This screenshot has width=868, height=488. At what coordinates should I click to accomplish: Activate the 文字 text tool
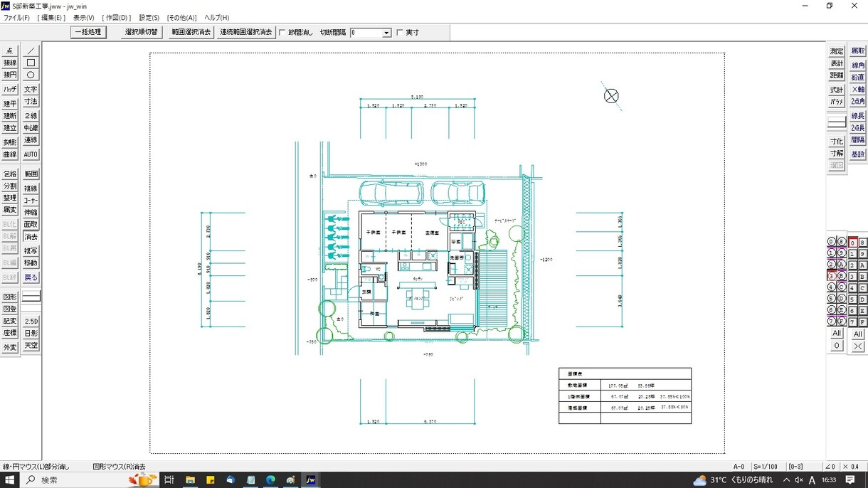[31, 90]
